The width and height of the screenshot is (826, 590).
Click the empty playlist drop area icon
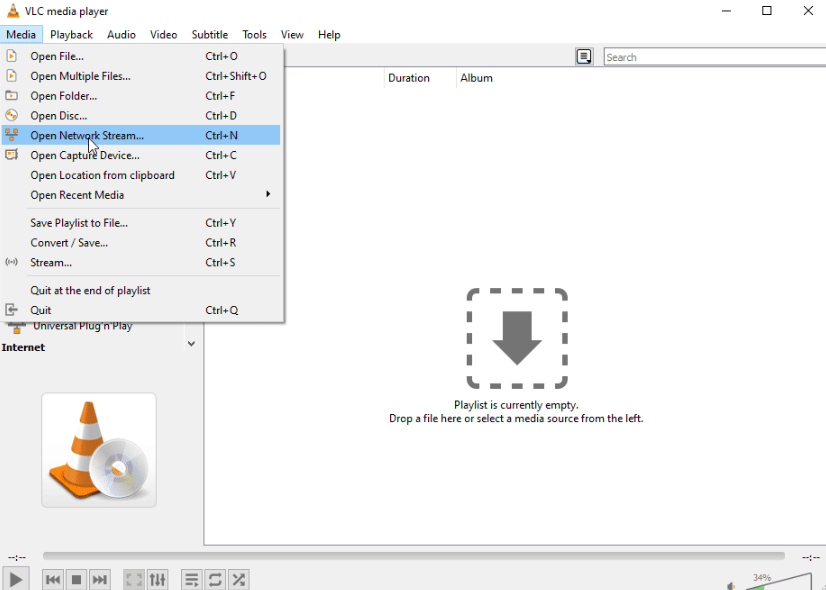pos(517,338)
